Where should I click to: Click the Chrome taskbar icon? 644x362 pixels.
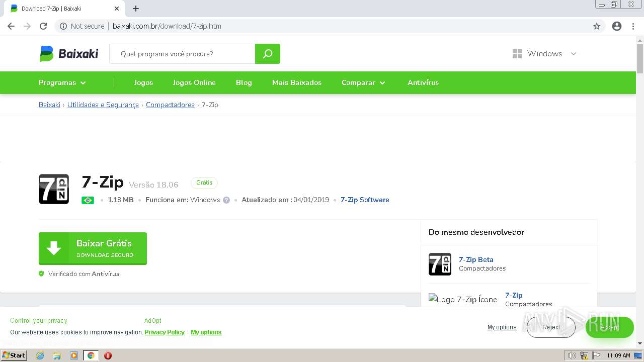(91, 355)
